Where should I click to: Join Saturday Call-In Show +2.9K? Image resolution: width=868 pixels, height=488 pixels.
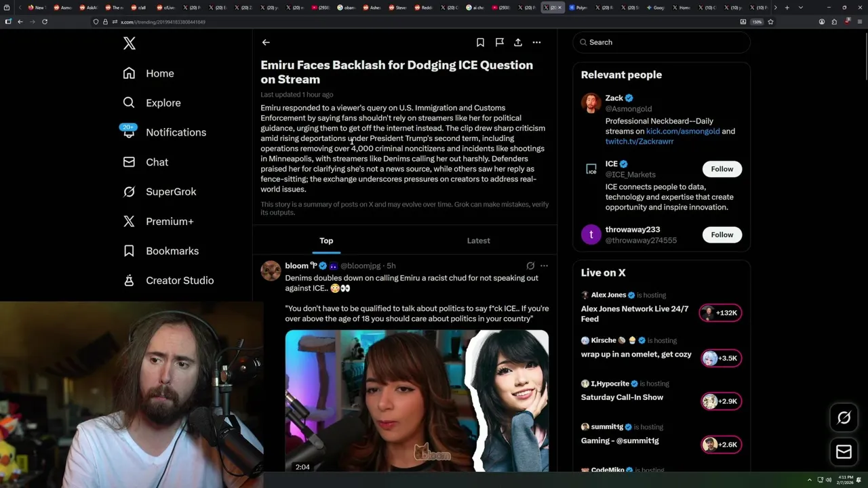pos(720,401)
